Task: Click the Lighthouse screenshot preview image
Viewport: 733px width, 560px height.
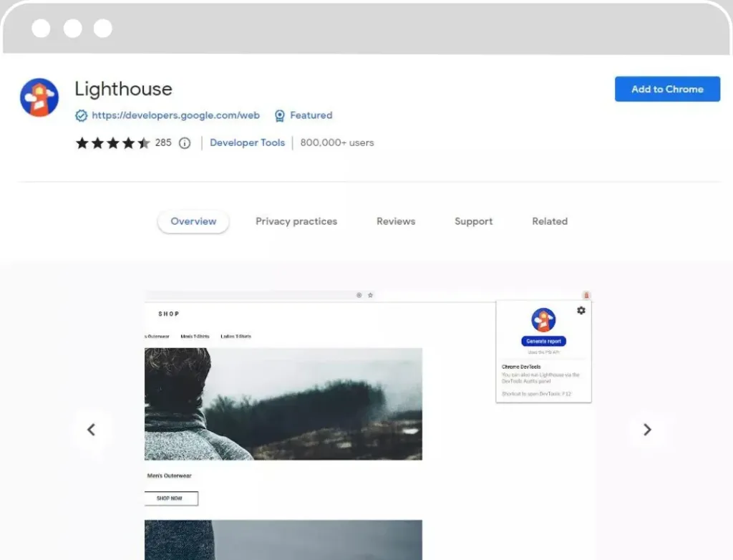Action: coord(369,425)
